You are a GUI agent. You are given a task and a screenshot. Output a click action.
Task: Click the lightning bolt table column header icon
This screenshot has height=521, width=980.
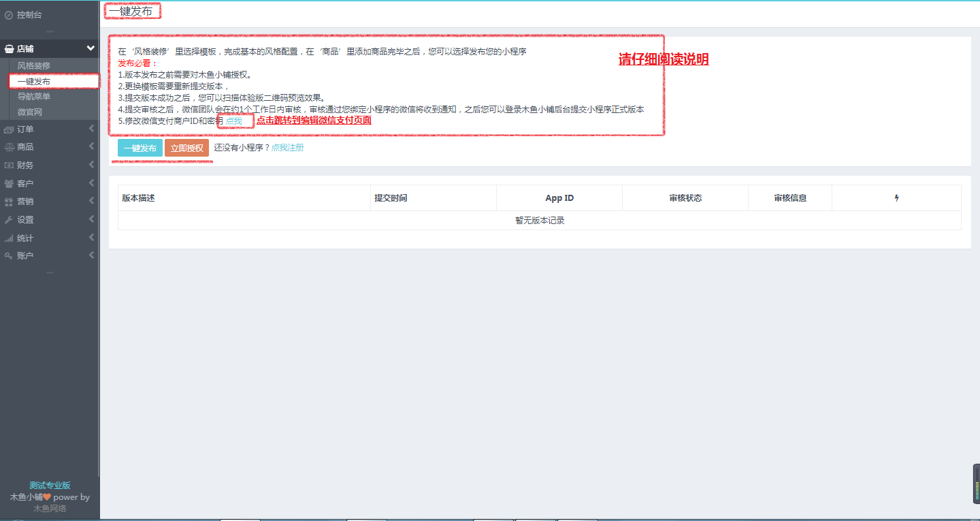tap(897, 198)
